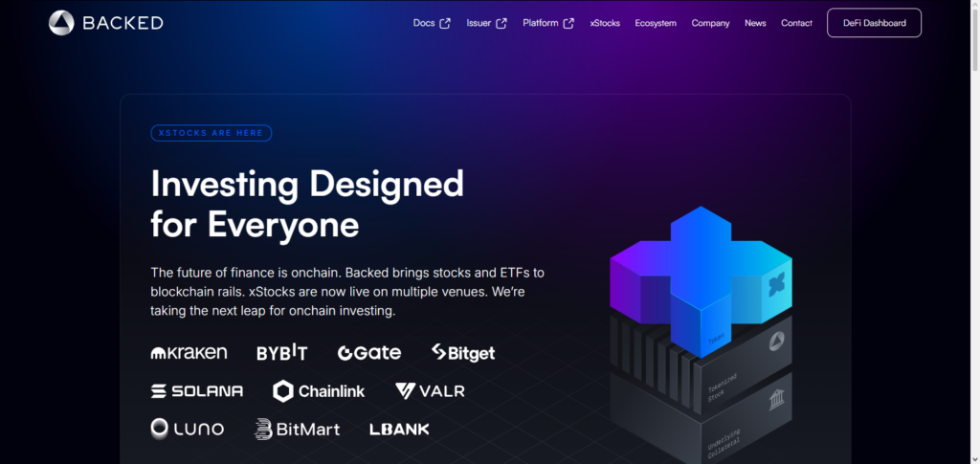Click the VALR partner logo

tap(430, 391)
